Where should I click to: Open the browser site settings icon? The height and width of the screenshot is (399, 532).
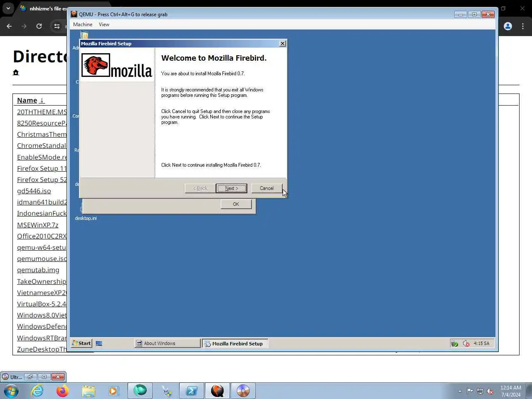pyautogui.click(x=57, y=26)
